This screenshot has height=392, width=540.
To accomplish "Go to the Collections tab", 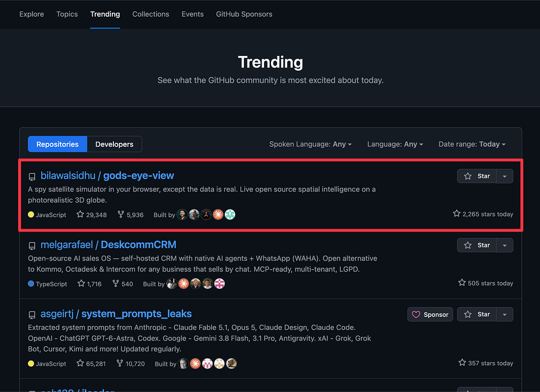I will [x=151, y=14].
